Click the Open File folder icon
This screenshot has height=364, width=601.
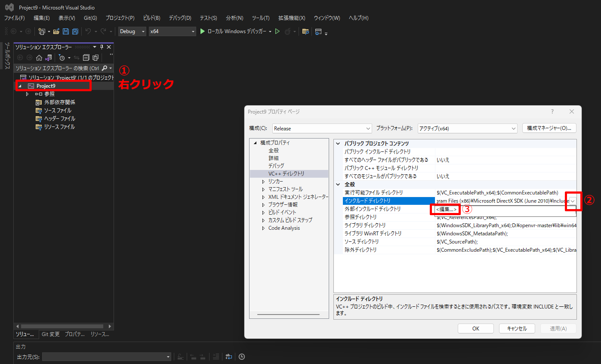coord(56,31)
